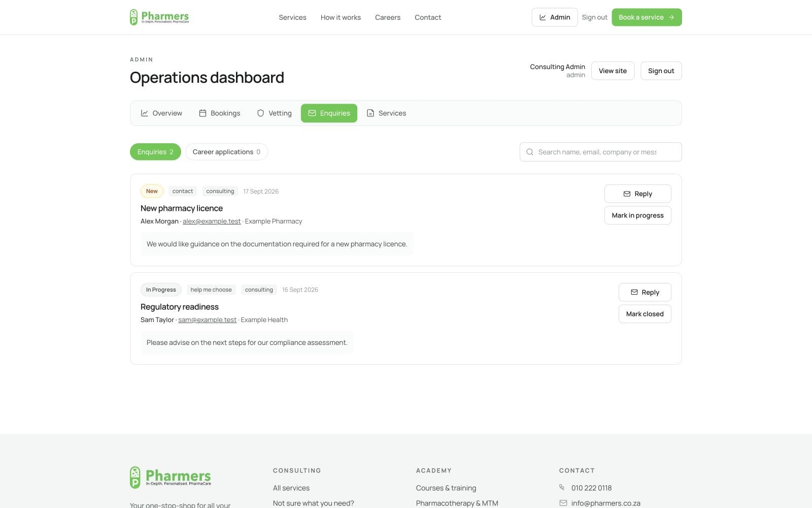Viewport: 812px width, 508px height.
Task: Click the envelope icon in Alex Morgan's Reply button
Action: (627, 194)
